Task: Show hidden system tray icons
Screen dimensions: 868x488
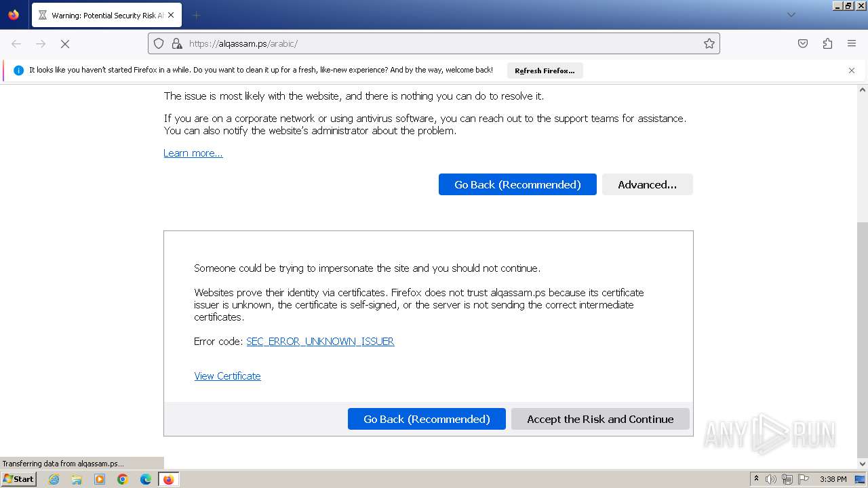Action: tap(756, 479)
